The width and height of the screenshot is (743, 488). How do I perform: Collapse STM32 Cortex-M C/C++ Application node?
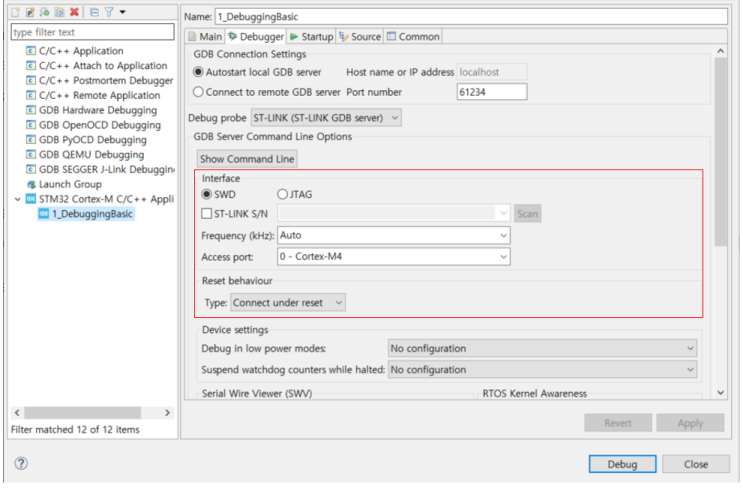coord(18,199)
